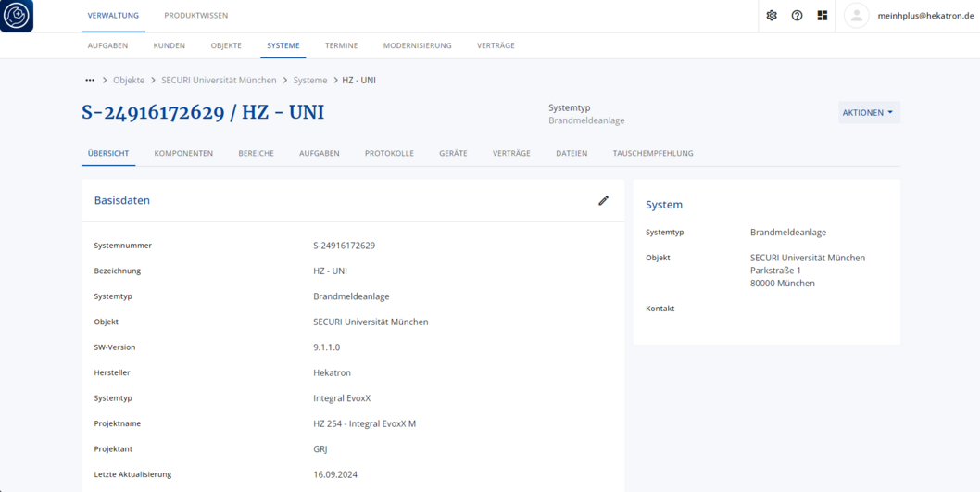Image resolution: width=980 pixels, height=492 pixels.
Task: Select the Verträge system tab
Action: (x=511, y=153)
